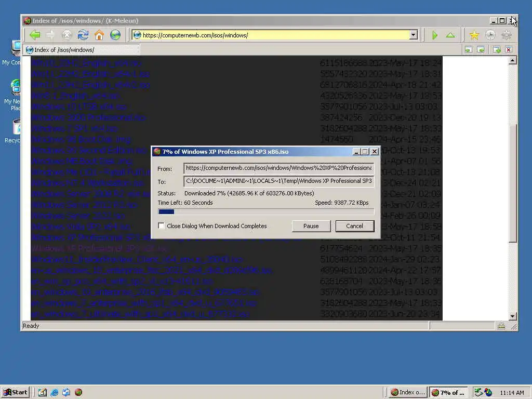Click the Downloaded 7% status text
Image resolution: width=532 pixels, height=399 pixels.
249,193
